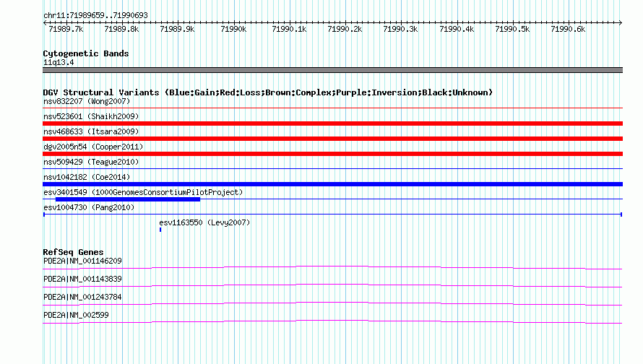Click the magenta PDE2A NM_001243784 transcript line
This screenshot has height=364, width=643.
[332, 304]
